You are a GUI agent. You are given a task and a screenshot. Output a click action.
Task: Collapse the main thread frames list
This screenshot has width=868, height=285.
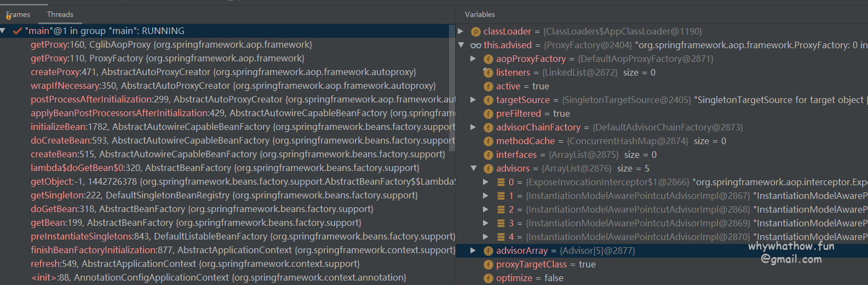(3, 31)
